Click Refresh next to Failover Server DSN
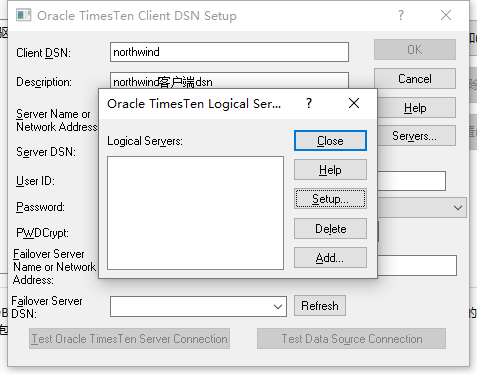The width and height of the screenshot is (477, 374). click(x=320, y=306)
